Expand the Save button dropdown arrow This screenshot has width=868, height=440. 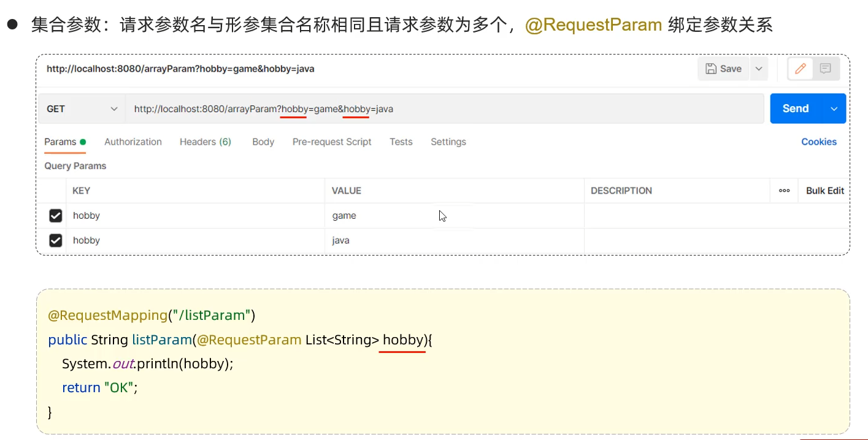[758, 68]
